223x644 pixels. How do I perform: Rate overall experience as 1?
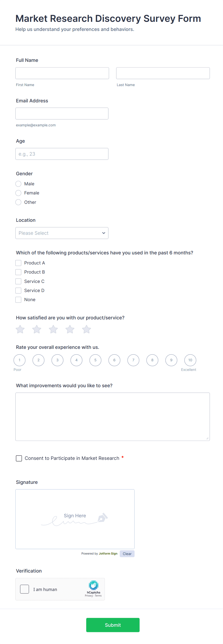tap(19, 360)
